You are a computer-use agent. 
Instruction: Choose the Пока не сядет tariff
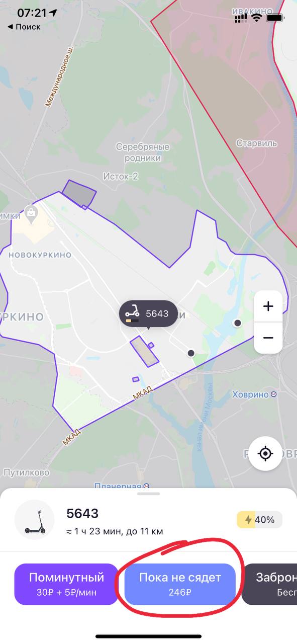pos(180,584)
